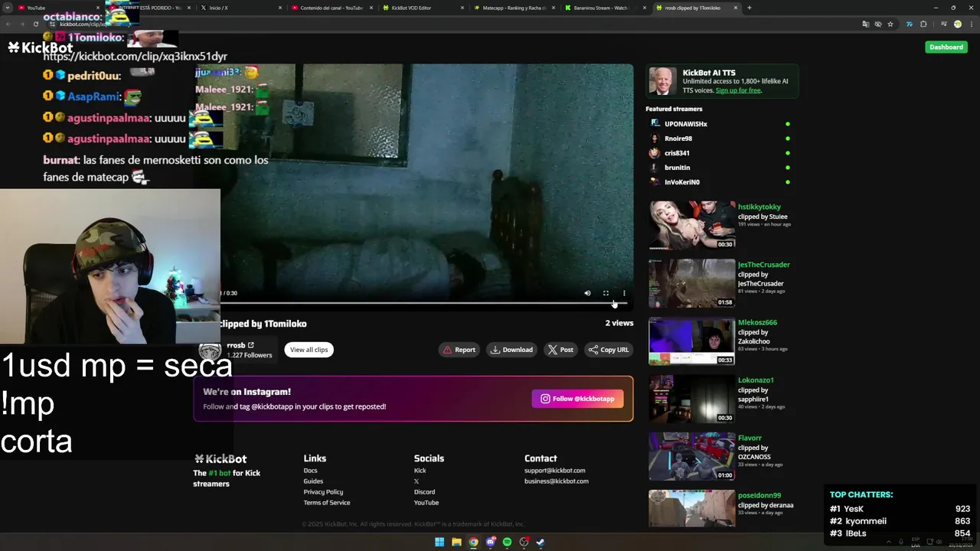The width and height of the screenshot is (980, 551).
Task: Click the Flavorr streamer name
Action: (750, 438)
